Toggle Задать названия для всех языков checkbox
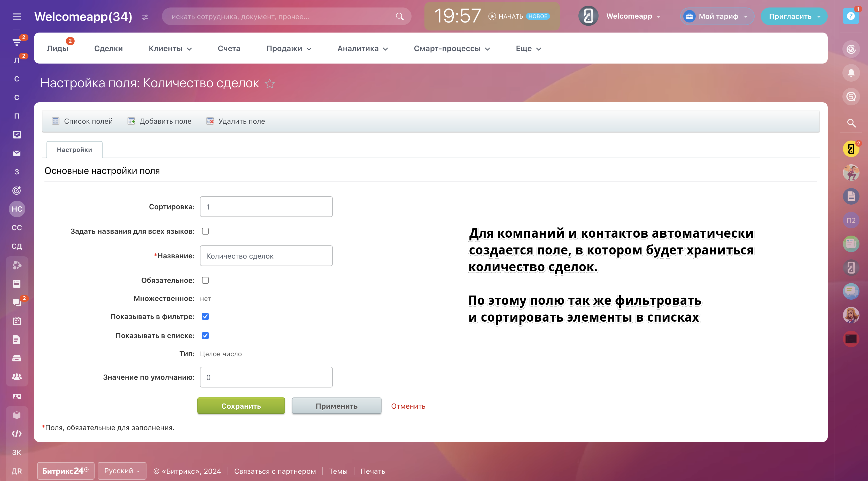868x481 pixels. (205, 231)
